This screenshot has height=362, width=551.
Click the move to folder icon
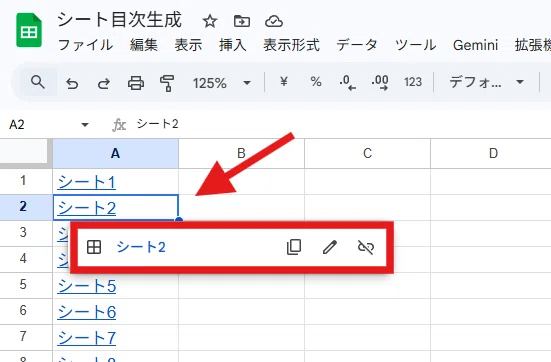pos(242,21)
